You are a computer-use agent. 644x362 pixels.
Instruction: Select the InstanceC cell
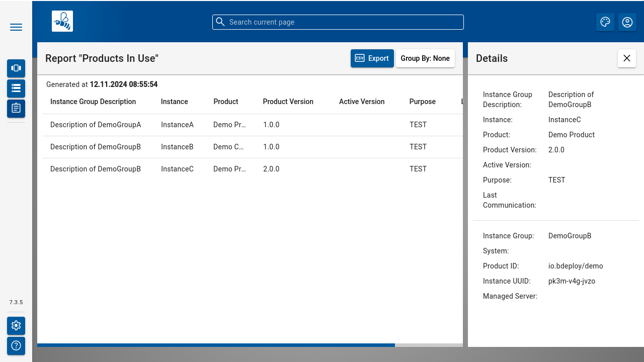coord(177,169)
